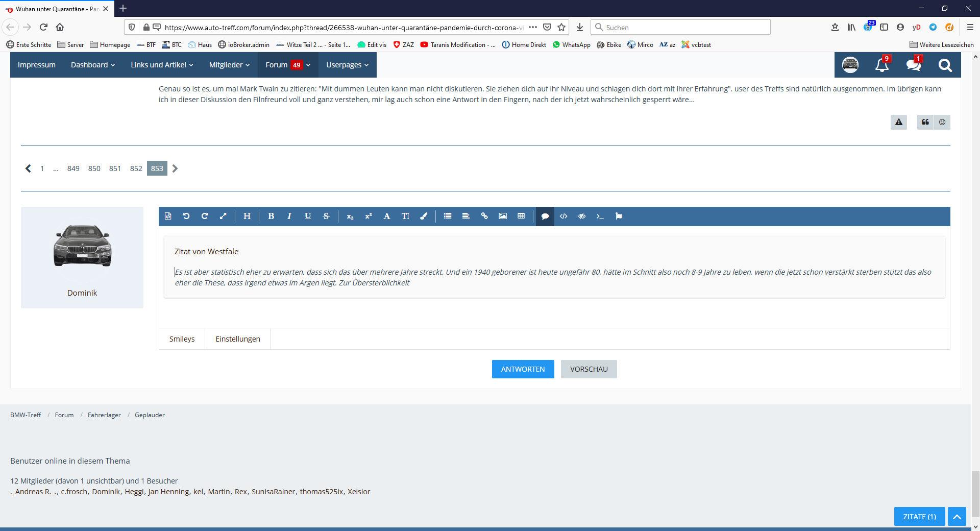Jump to thread page 851
Image resolution: width=980 pixels, height=531 pixels.
click(115, 168)
